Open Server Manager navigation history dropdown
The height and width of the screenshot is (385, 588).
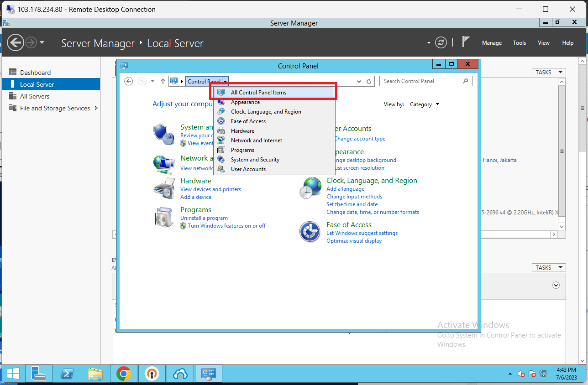tap(42, 43)
